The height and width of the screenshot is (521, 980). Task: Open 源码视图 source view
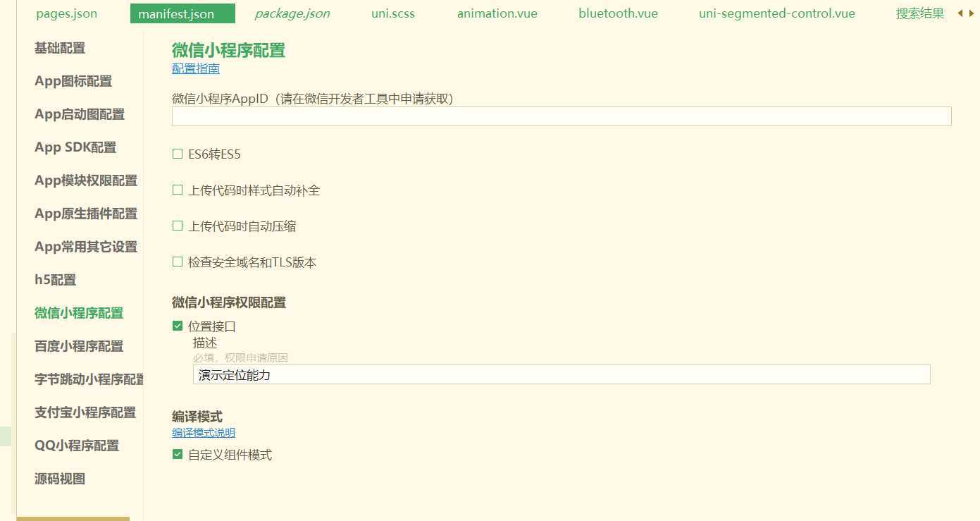[x=60, y=479]
